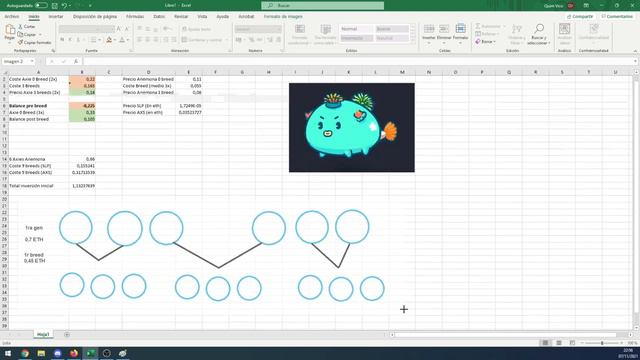
Task: Open Firefox from the taskbar
Action: [x=74, y=353]
